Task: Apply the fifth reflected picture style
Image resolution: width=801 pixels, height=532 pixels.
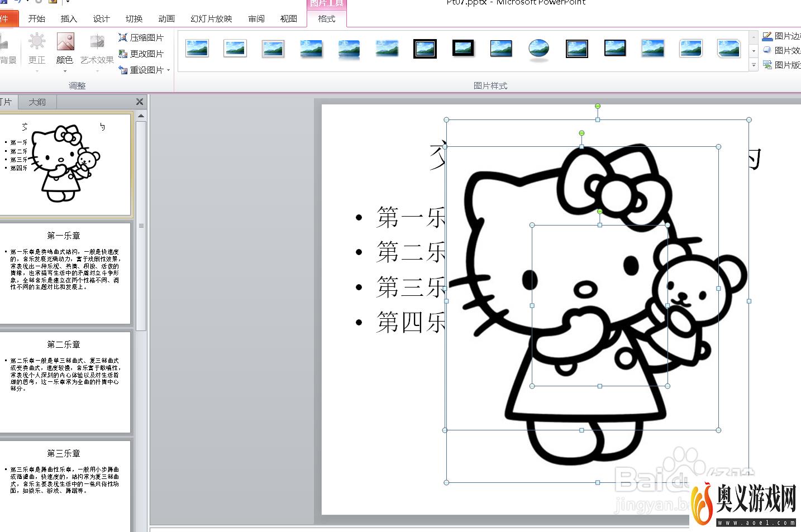Action: click(349, 49)
